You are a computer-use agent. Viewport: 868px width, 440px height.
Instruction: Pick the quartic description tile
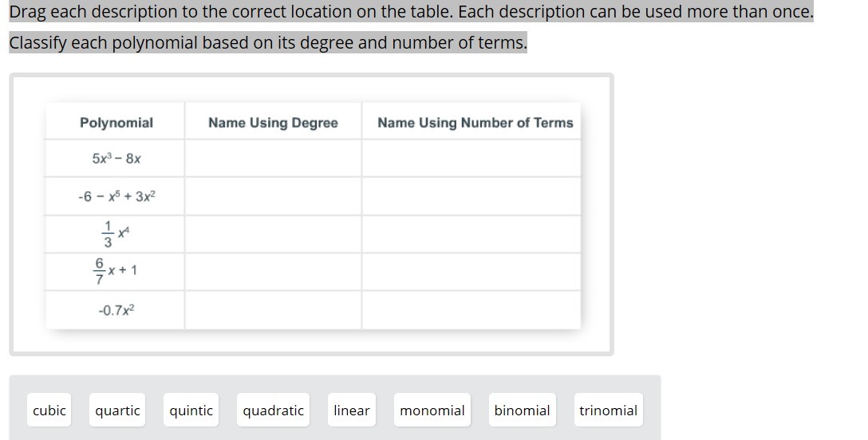tap(117, 411)
